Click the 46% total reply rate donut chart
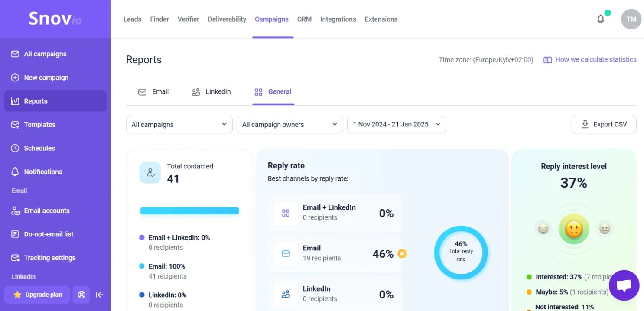 coord(461,253)
